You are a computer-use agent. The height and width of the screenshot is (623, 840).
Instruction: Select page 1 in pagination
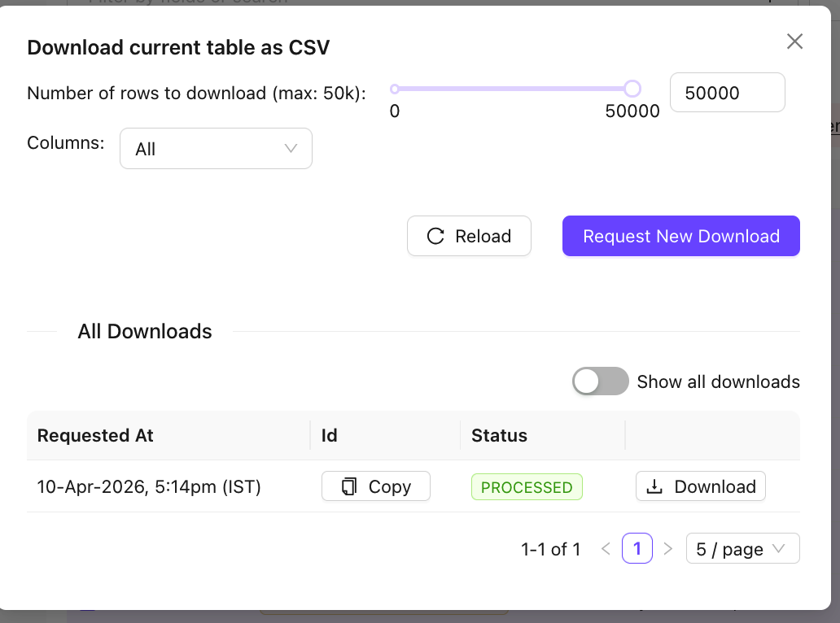(x=637, y=549)
